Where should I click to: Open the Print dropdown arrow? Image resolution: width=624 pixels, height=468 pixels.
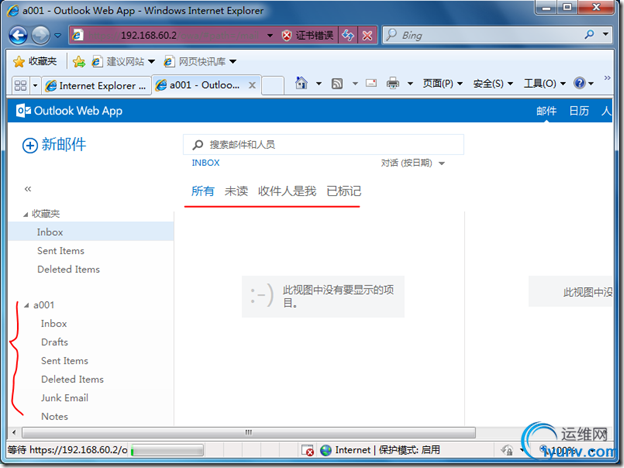(x=410, y=84)
